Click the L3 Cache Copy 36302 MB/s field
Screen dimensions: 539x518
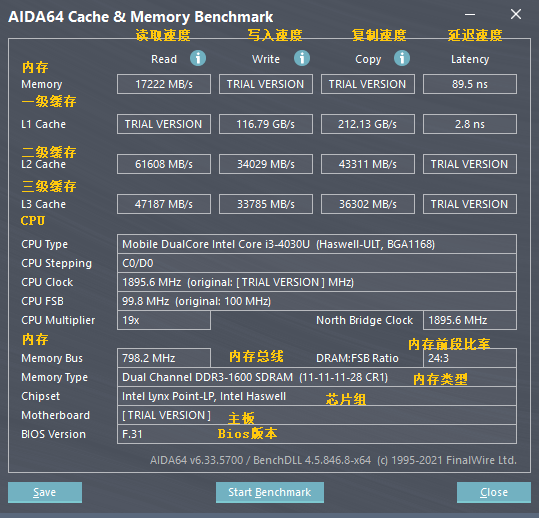pyautogui.click(x=368, y=204)
